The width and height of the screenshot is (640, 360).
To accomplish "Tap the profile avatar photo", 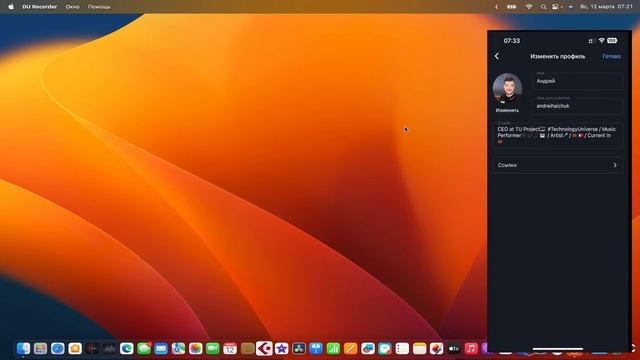I will pyautogui.click(x=507, y=88).
